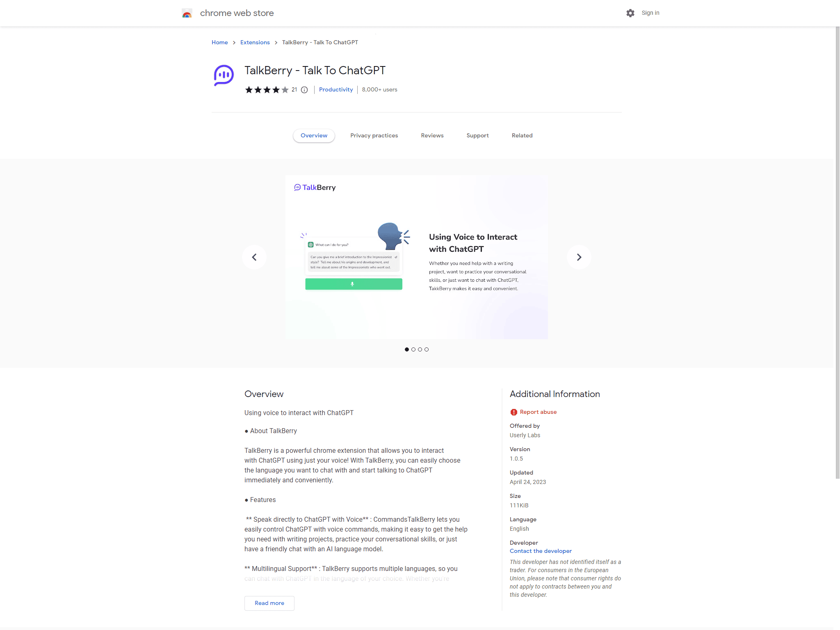Screen dimensions: 840x630
Task: Click the Home breadcrumb link
Action: [220, 43]
